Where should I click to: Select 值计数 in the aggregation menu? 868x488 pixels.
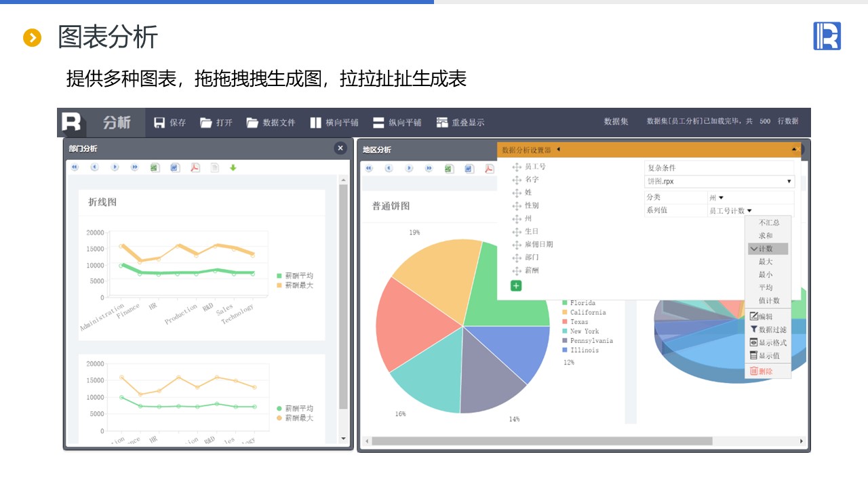click(x=768, y=300)
